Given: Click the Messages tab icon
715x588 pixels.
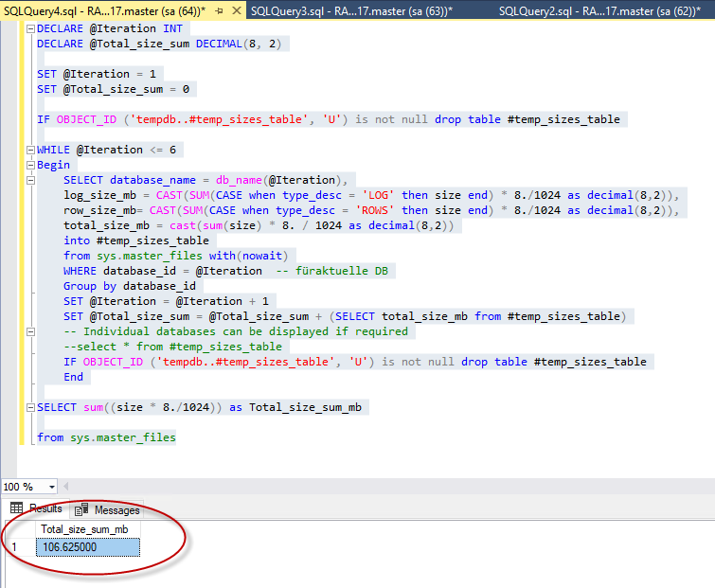Looking at the screenshot, I should (x=81, y=509).
